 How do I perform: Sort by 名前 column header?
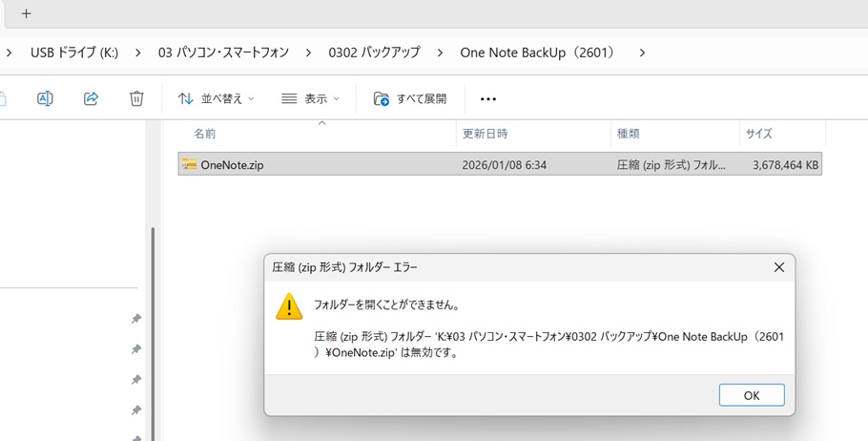[x=205, y=134]
